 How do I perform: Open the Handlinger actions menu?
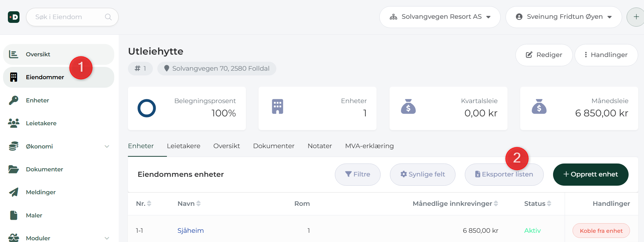tap(606, 55)
